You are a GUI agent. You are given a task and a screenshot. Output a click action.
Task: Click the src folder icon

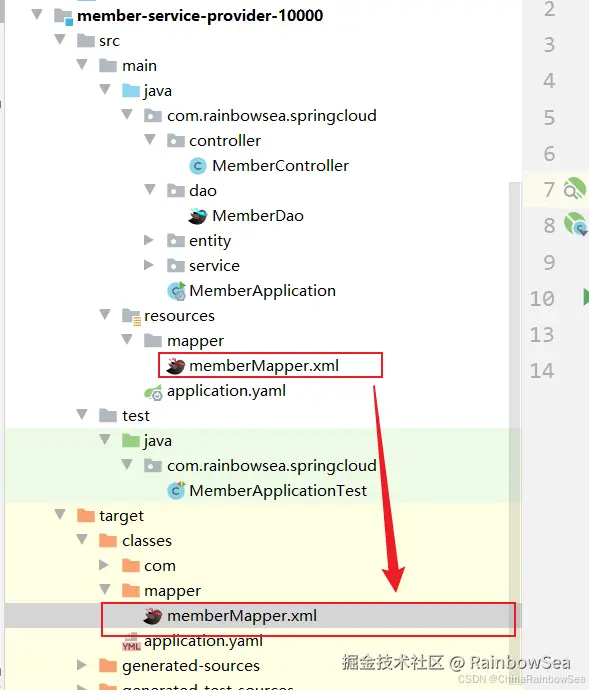tap(85, 41)
